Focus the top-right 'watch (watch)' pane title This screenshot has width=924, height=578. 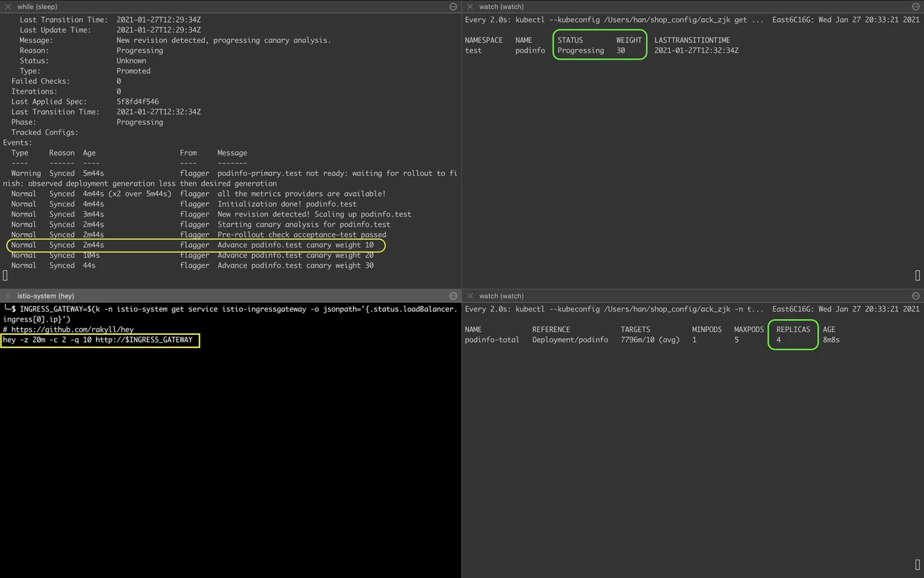501,7
